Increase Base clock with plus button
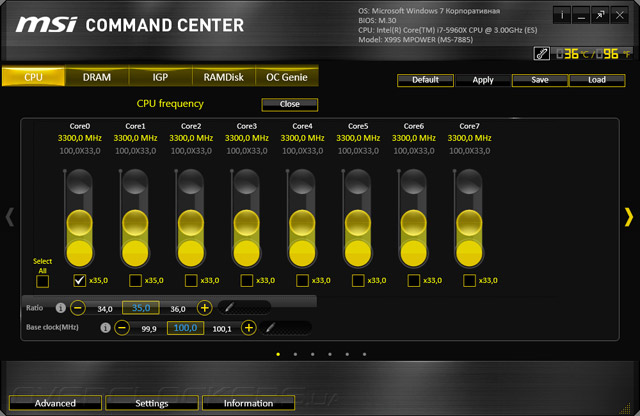 249,327
